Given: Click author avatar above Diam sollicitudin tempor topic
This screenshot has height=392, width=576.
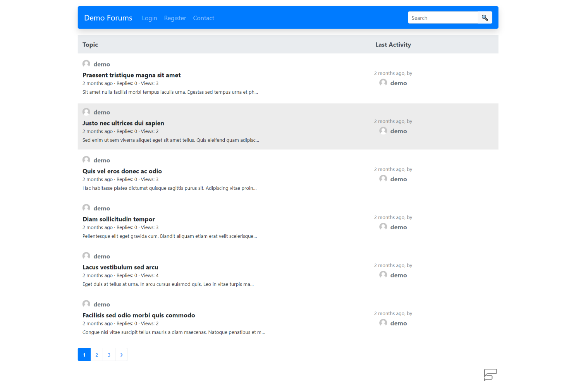Looking at the screenshot, I should coord(86,208).
